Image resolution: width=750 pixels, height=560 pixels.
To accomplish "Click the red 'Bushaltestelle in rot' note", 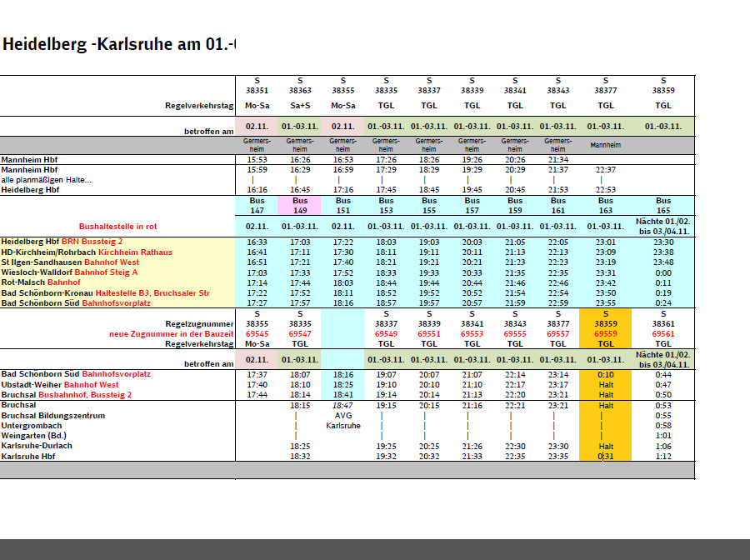I will pyautogui.click(x=117, y=227).
